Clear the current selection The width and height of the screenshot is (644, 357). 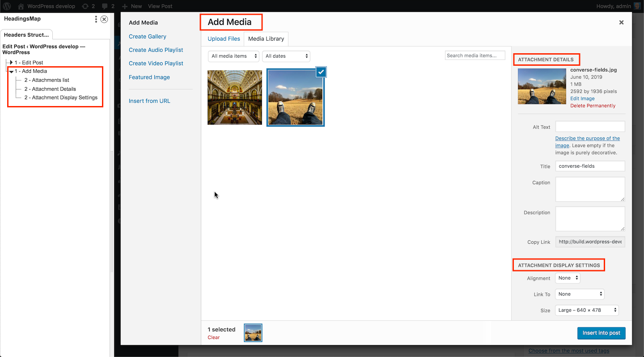tap(214, 337)
